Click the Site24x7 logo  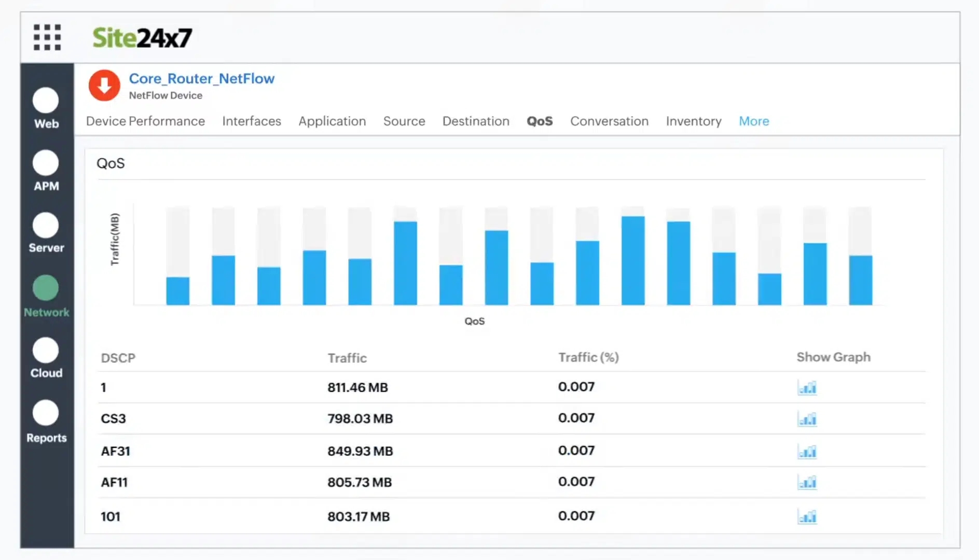click(x=142, y=38)
